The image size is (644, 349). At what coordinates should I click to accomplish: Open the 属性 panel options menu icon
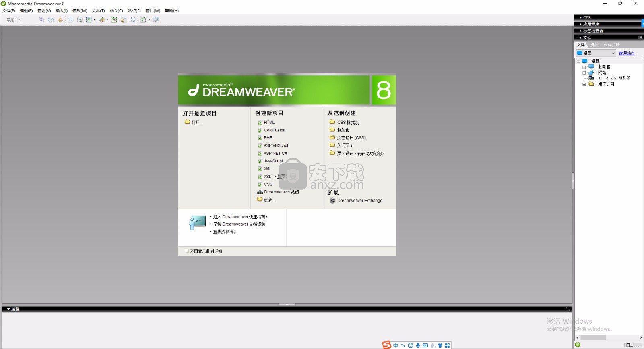coord(568,309)
